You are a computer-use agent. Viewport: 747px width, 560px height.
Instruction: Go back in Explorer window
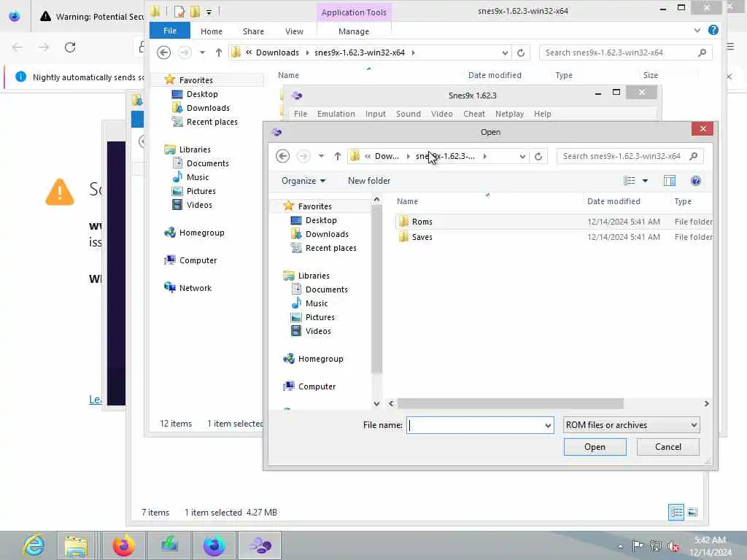163,52
